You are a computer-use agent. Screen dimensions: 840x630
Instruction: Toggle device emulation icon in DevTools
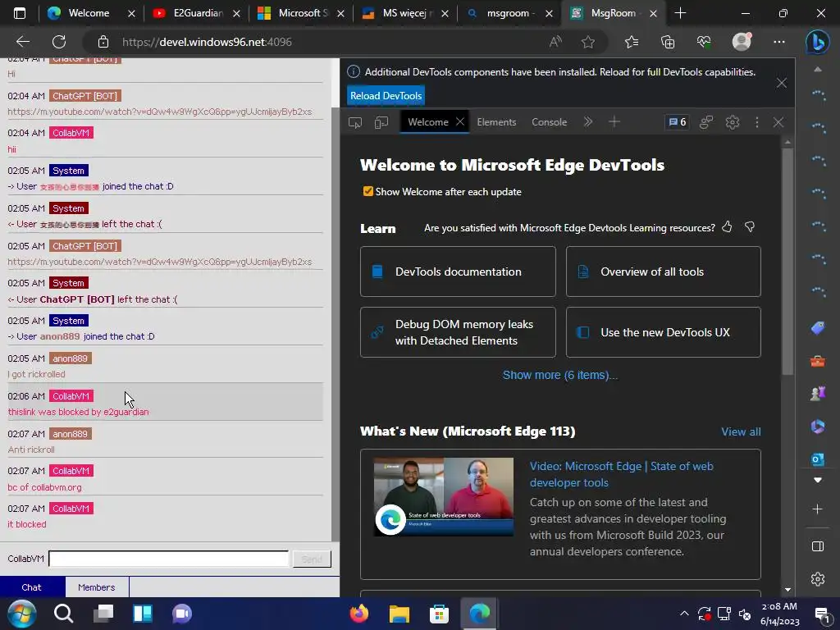click(x=381, y=123)
